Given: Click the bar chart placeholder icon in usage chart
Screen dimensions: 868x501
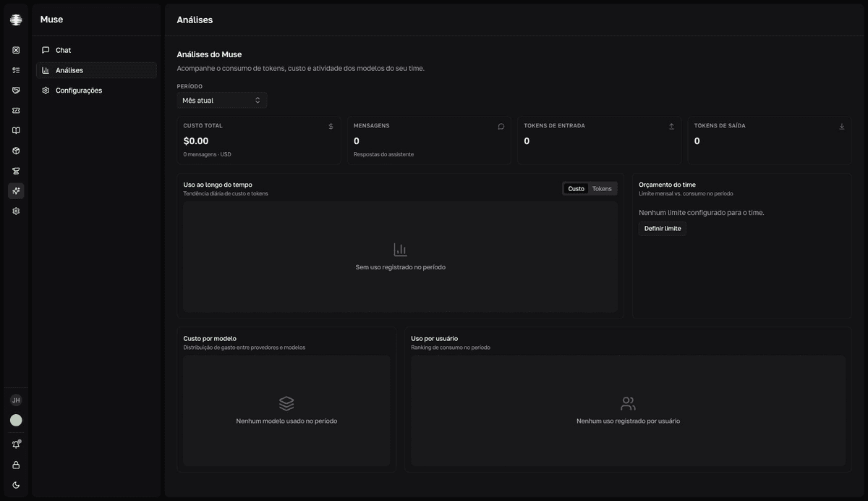Looking at the screenshot, I should click(400, 250).
